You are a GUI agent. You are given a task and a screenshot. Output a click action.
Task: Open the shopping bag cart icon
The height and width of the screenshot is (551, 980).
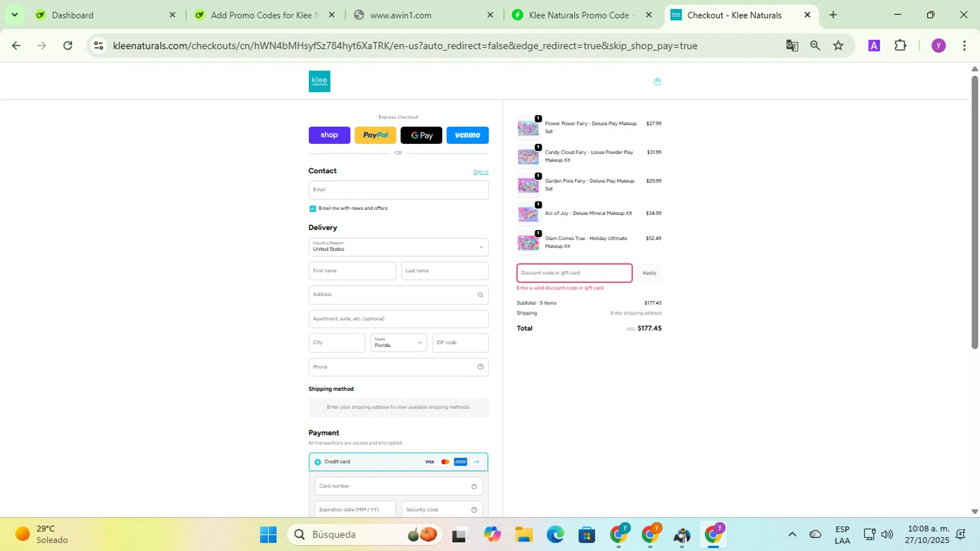pyautogui.click(x=657, y=82)
